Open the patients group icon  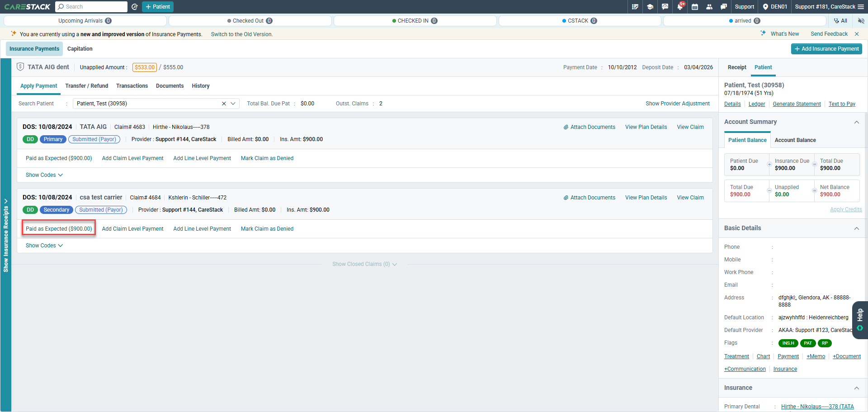coord(709,7)
